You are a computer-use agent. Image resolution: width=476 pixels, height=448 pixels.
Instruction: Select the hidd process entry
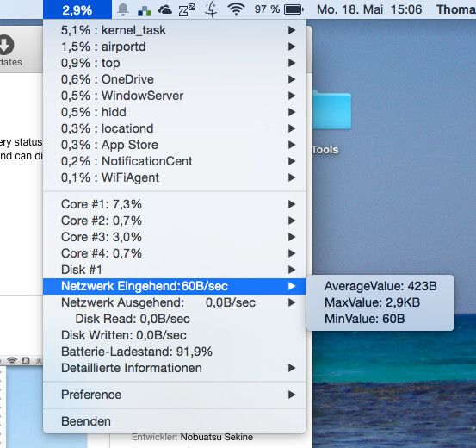click(x=175, y=112)
